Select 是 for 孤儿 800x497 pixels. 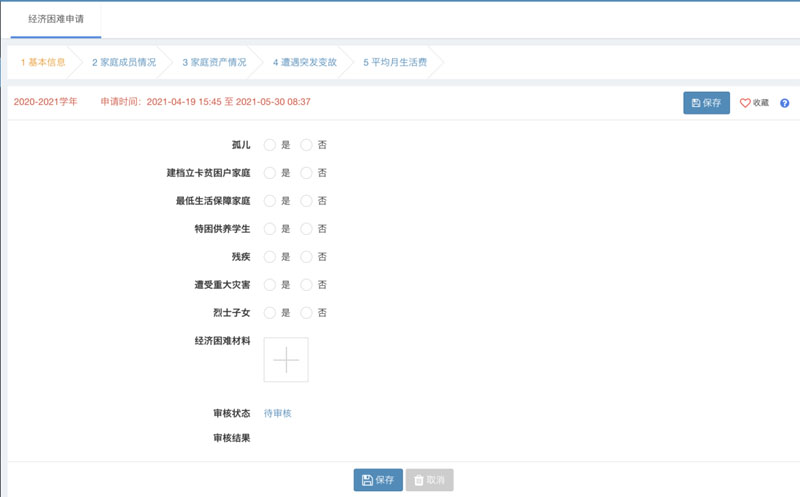point(270,145)
